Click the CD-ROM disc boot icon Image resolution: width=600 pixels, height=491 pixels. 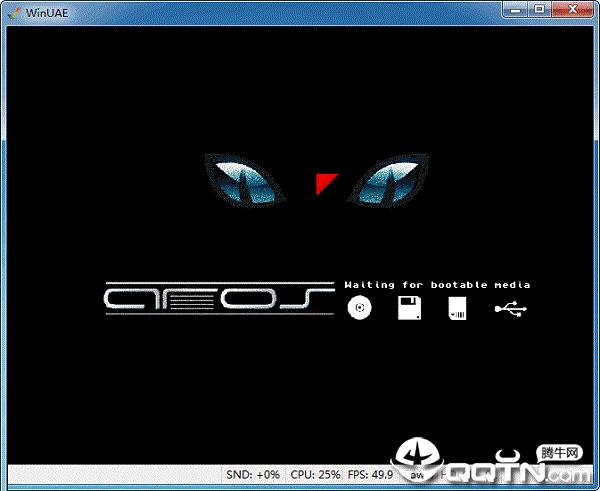pos(359,307)
